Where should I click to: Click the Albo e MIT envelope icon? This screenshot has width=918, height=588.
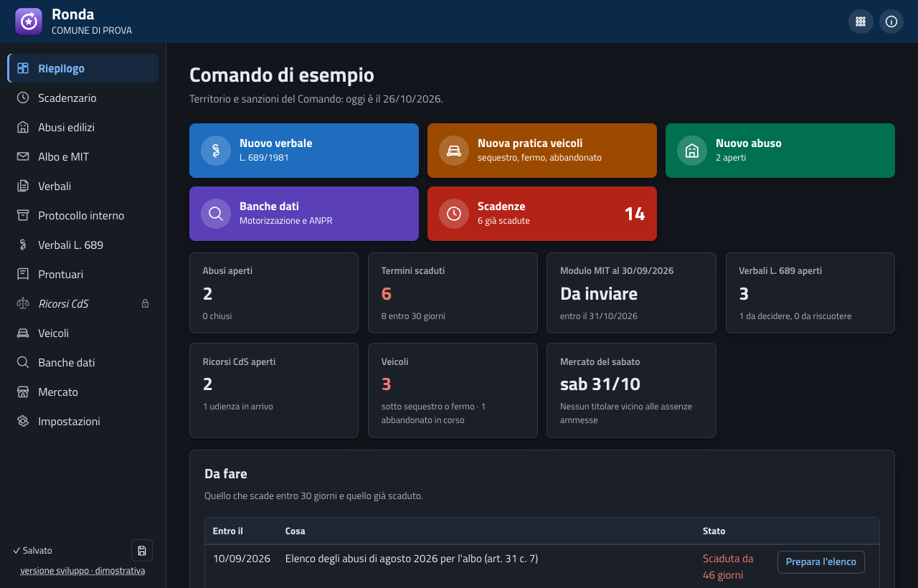(x=23, y=156)
